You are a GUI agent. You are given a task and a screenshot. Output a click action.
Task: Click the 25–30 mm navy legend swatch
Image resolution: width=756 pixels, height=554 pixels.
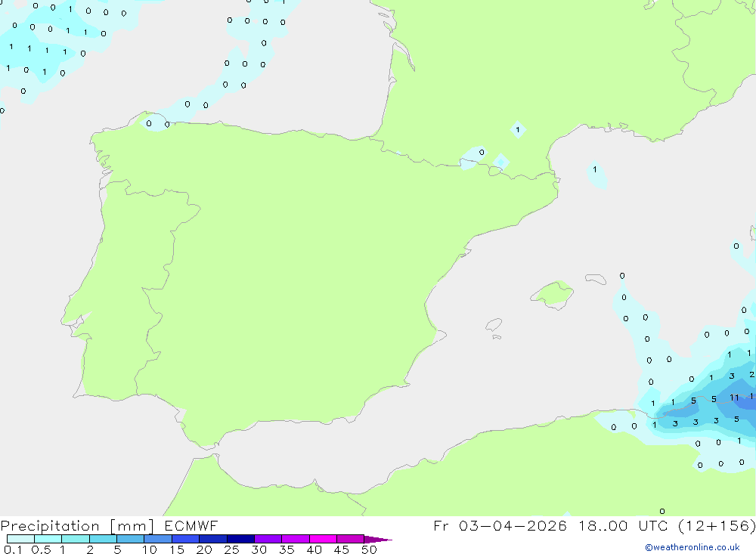240,539
